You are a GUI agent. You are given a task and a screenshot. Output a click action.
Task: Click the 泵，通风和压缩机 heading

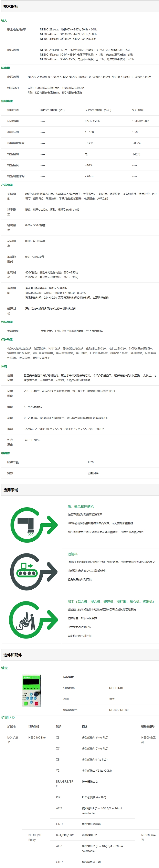(x=81, y=507)
